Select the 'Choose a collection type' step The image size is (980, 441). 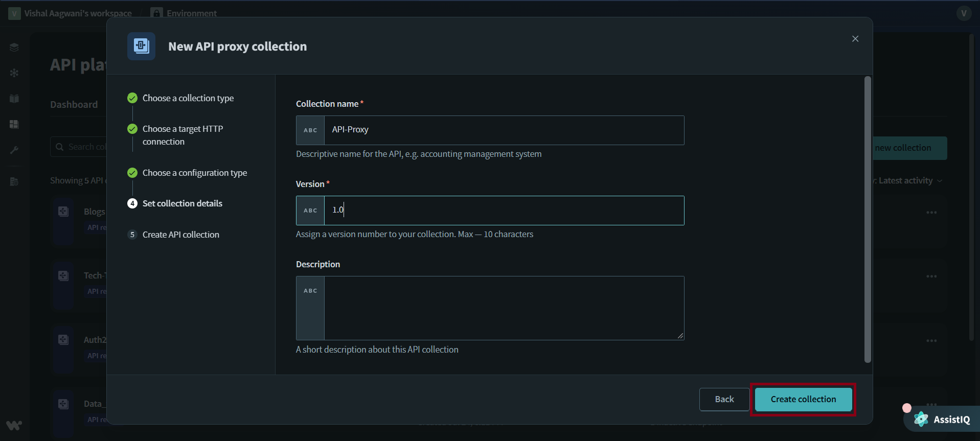(x=188, y=98)
